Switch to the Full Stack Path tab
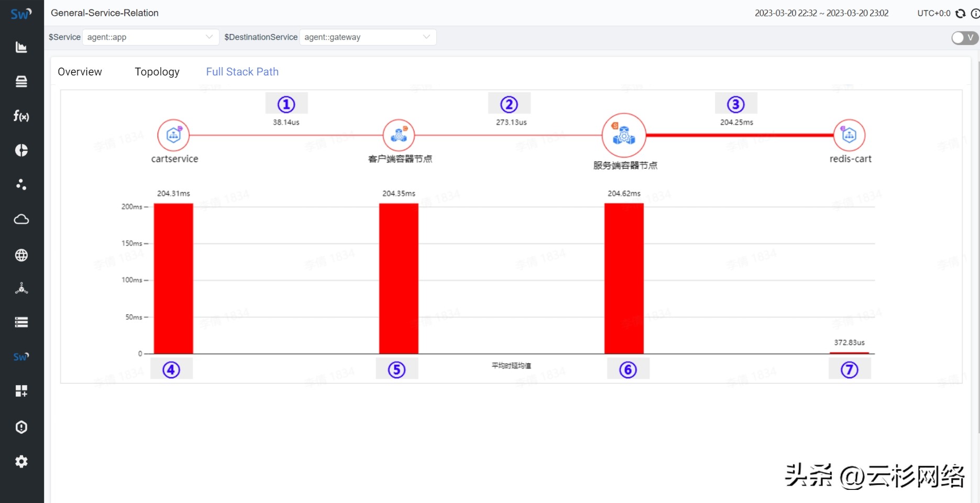The image size is (980, 503). tap(243, 72)
